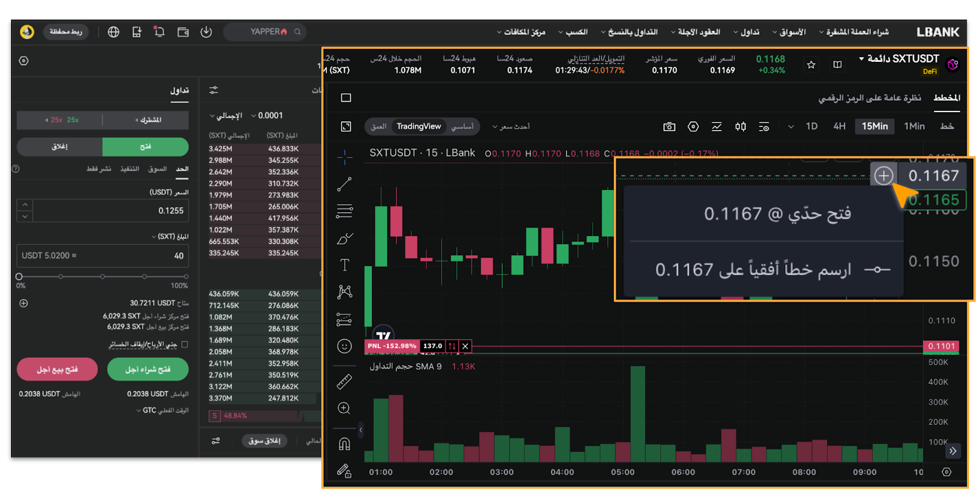This screenshot has height=496, width=980.
Task: Toggle the magnet snap mode
Action: (345, 444)
